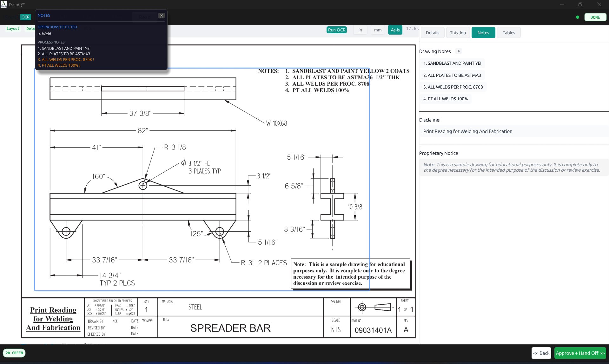Image resolution: width=609 pixels, height=364 pixels.
Task: Expand the Disclaimer section
Action: click(x=430, y=120)
